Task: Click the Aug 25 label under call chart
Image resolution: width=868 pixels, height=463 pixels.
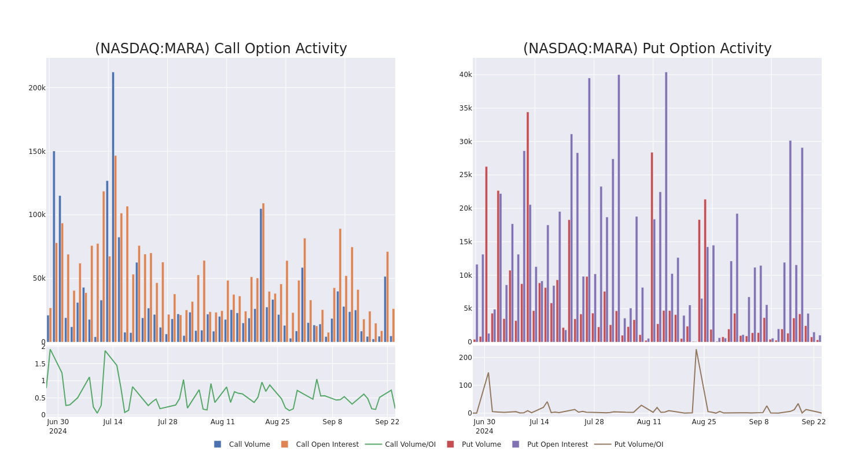Action: click(x=278, y=422)
